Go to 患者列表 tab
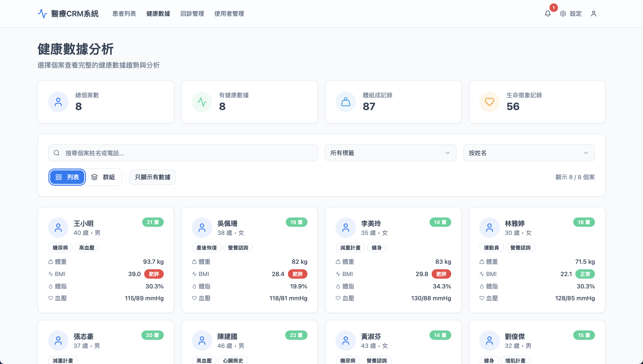 click(x=124, y=14)
